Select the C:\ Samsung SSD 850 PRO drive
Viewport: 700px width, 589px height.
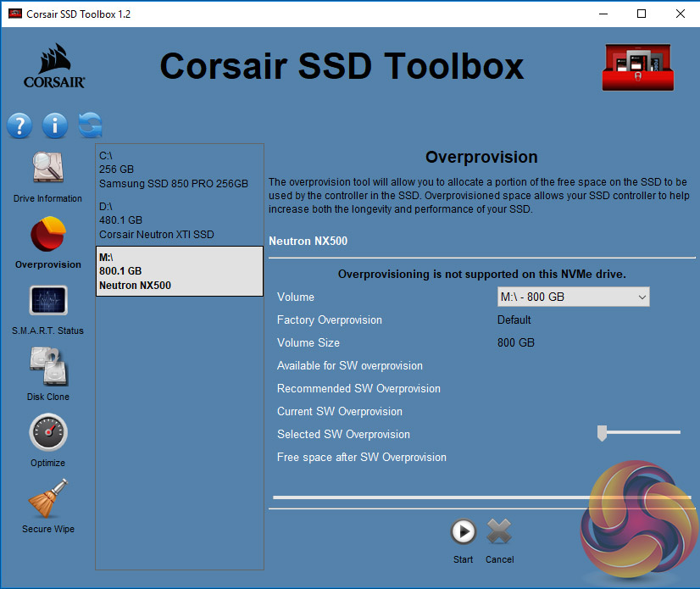179,169
